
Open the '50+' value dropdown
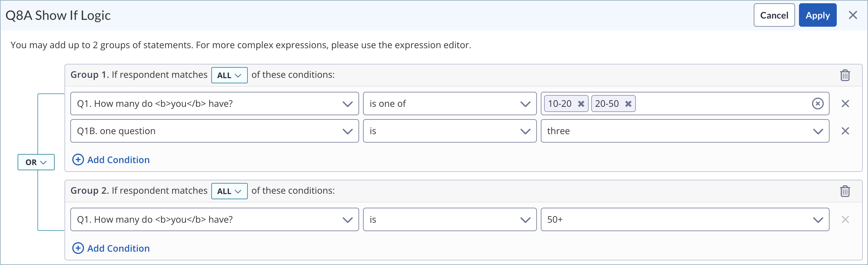[685, 219]
